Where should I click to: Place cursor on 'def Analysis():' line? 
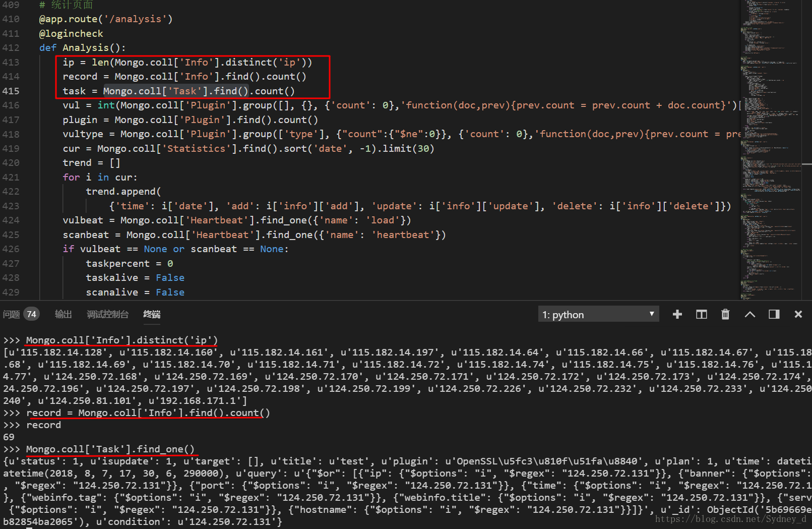tap(82, 47)
